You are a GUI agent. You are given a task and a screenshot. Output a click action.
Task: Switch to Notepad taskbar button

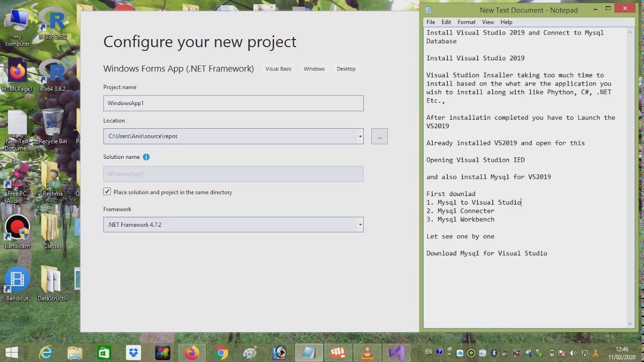coord(308,353)
